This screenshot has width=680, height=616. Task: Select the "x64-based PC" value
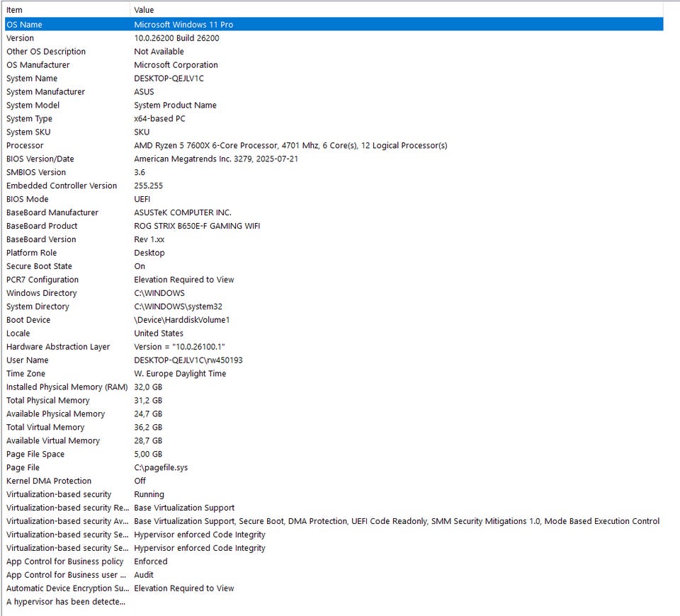[x=159, y=119]
